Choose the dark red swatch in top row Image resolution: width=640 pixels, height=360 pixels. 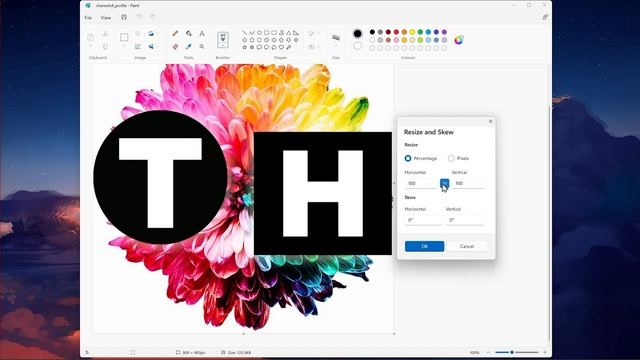point(388,32)
